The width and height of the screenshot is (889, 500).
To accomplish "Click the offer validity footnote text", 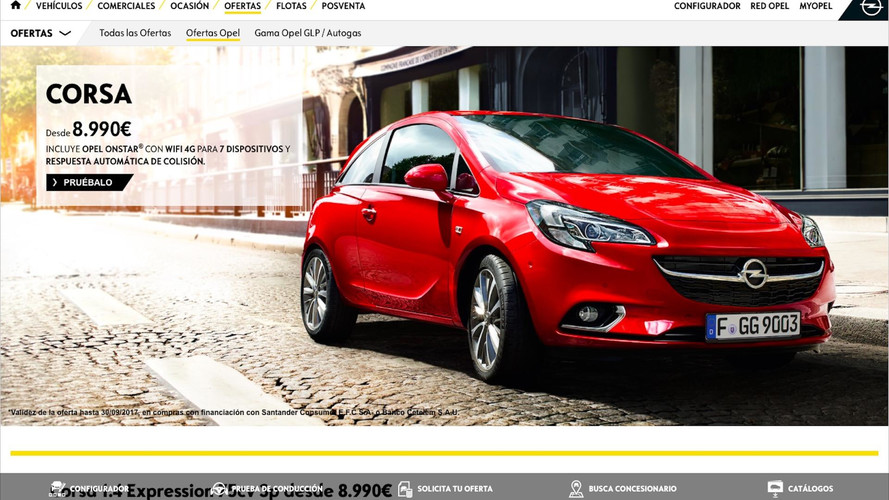I will click(x=234, y=412).
